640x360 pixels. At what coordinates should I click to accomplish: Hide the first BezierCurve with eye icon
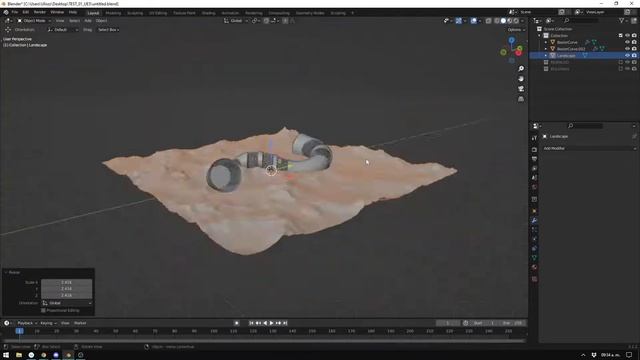(x=627, y=42)
